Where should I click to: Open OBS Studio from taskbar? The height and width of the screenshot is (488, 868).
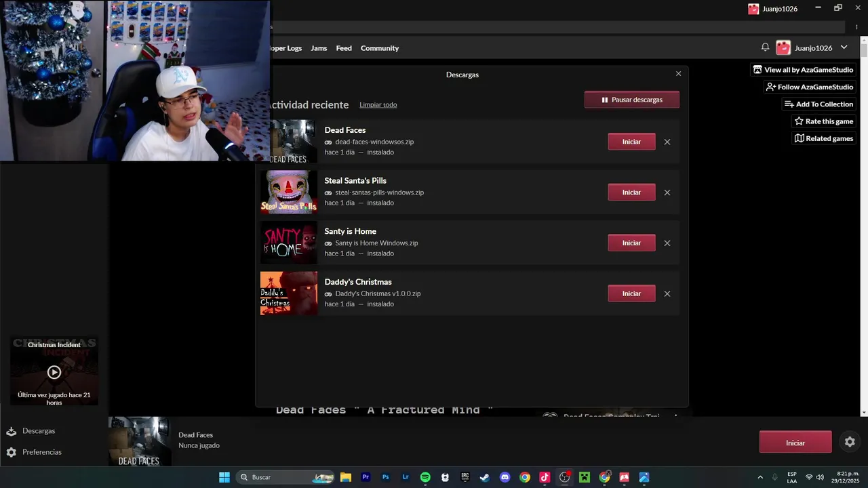click(x=564, y=477)
